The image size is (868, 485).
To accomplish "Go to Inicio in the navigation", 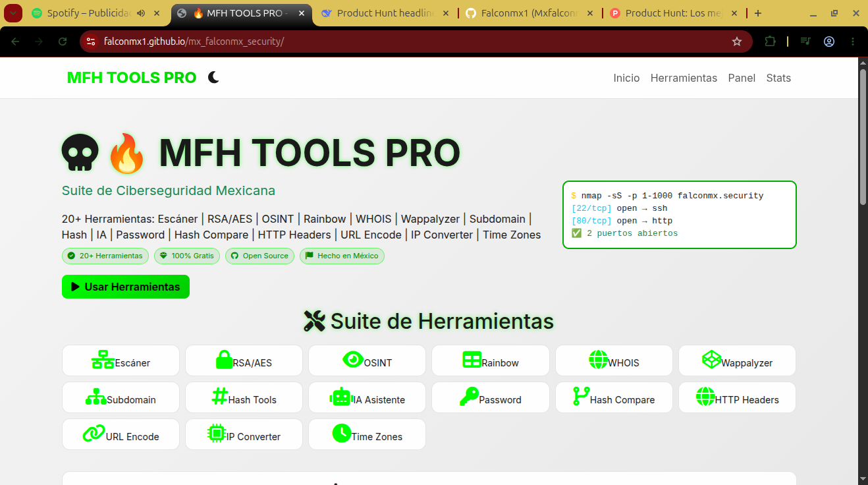I will 626,78.
